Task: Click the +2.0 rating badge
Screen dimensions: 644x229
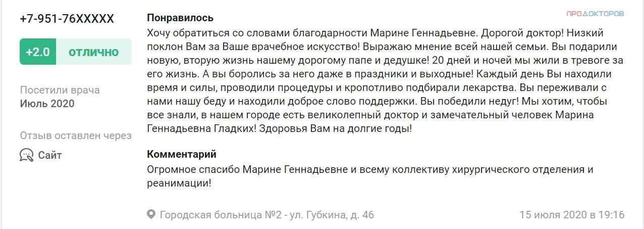Action: tap(38, 52)
